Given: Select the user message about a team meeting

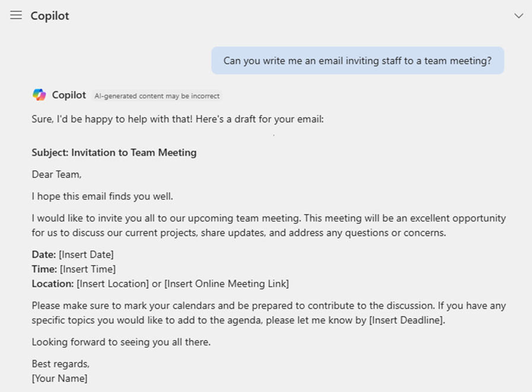Looking at the screenshot, I should pos(357,60).
